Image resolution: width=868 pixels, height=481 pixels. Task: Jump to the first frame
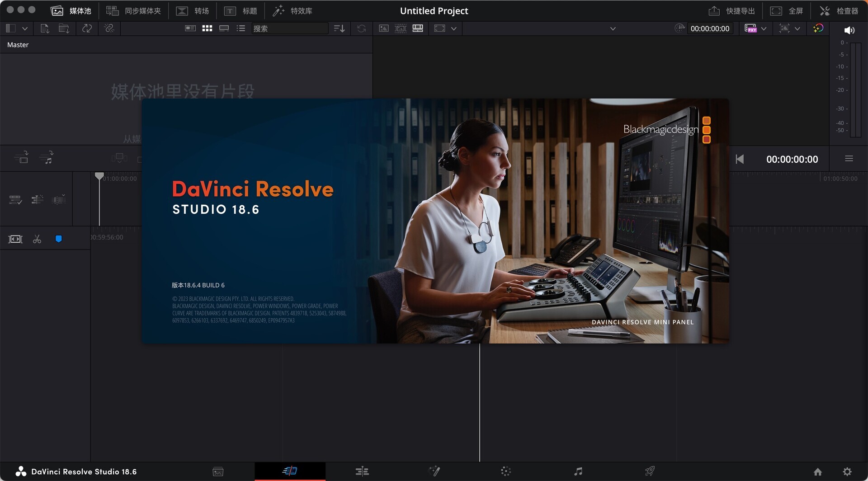click(740, 159)
